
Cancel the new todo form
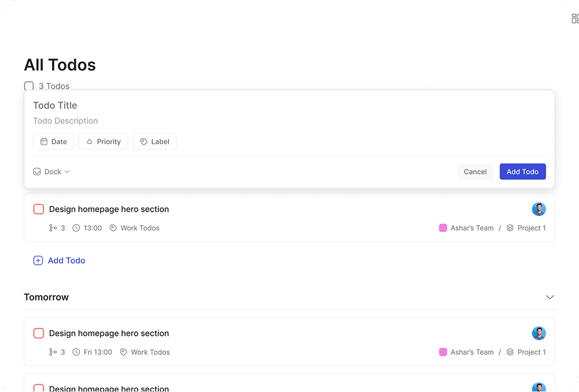point(475,171)
